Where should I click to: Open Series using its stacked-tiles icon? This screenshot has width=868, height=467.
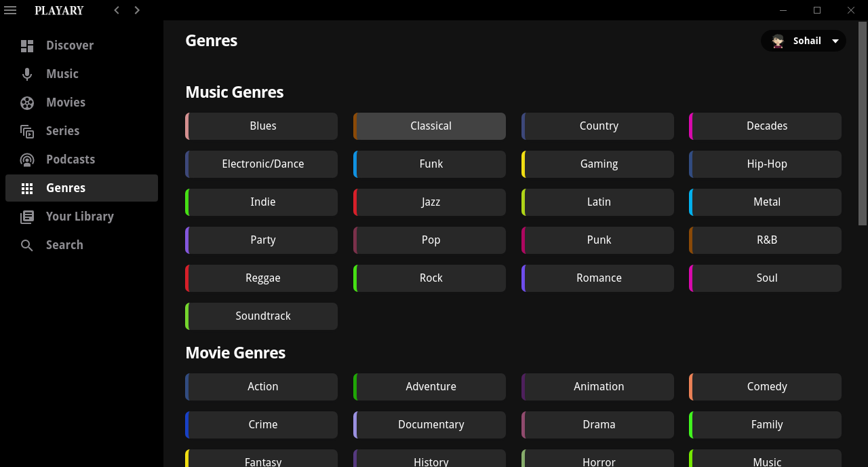point(27,130)
